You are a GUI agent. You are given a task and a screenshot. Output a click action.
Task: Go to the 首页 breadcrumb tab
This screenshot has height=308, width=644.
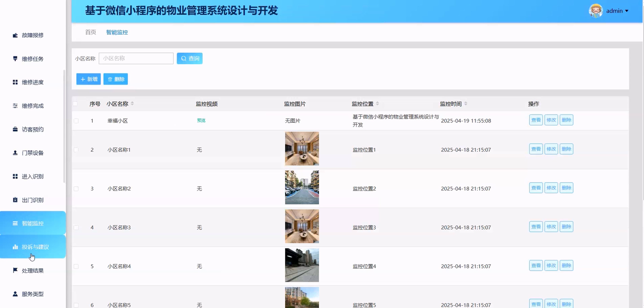(x=90, y=32)
